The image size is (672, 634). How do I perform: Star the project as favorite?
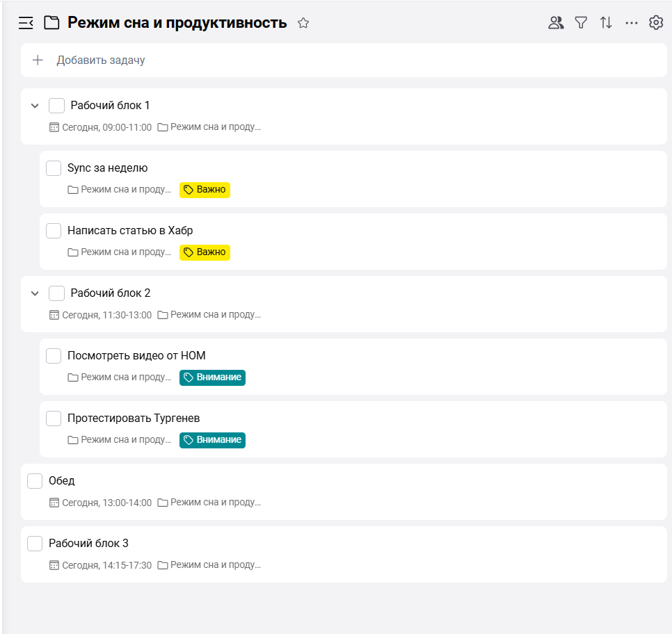(x=303, y=23)
